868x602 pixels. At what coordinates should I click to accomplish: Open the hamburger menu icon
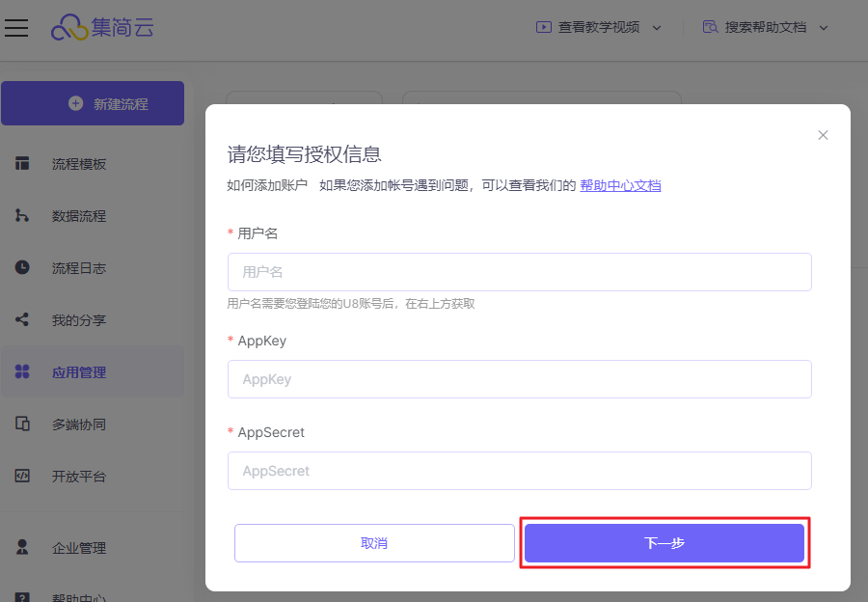[x=16, y=28]
